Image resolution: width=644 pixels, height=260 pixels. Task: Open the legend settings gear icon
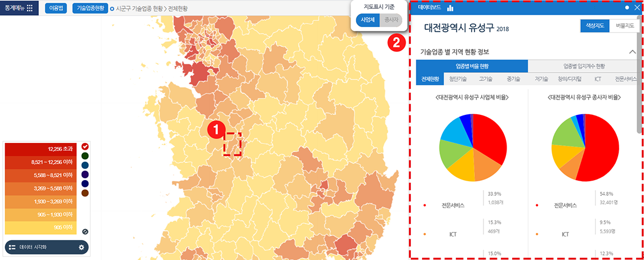point(81,247)
